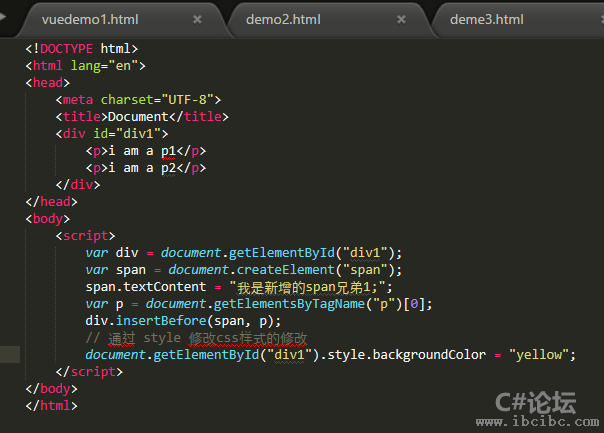604x433 pixels.
Task: Place cursor on the opening script tag
Action: [x=85, y=235]
